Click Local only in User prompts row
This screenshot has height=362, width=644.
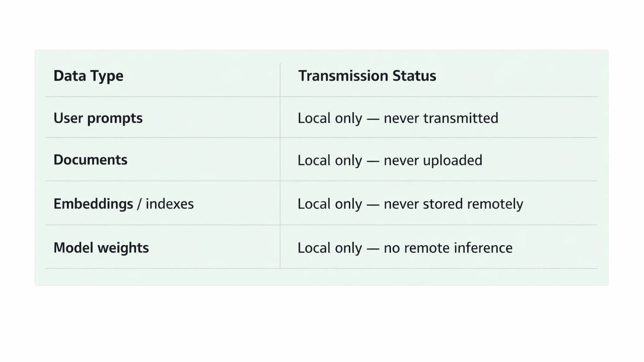[x=330, y=118]
